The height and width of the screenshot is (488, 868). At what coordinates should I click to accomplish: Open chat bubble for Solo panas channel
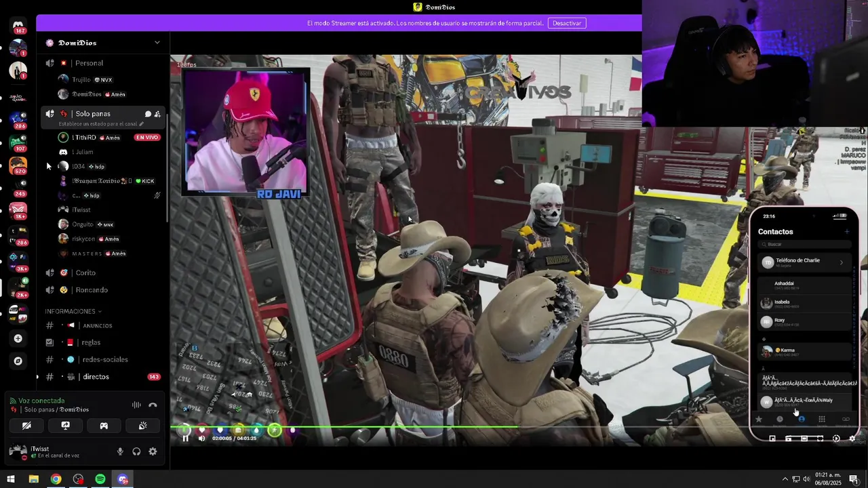(148, 114)
